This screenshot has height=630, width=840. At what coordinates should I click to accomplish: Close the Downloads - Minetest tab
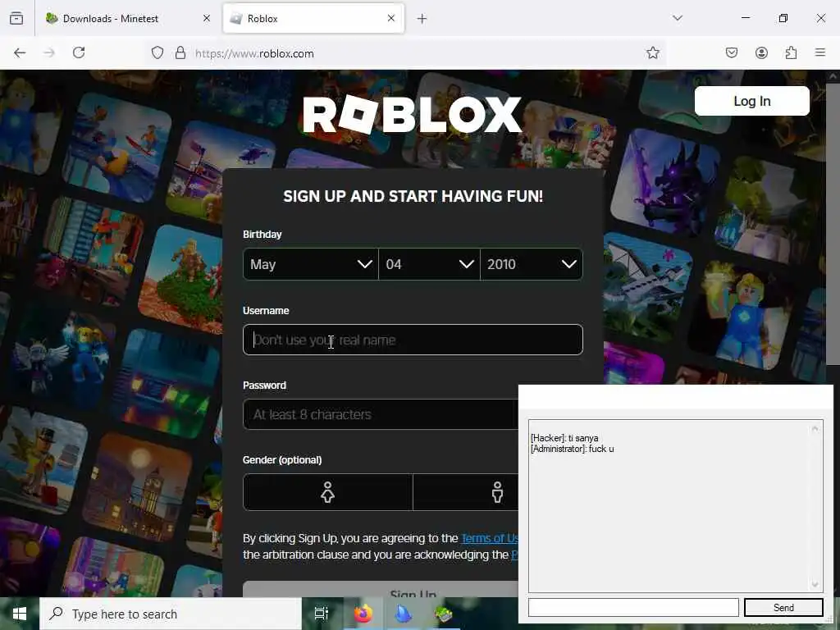[x=207, y=18]
